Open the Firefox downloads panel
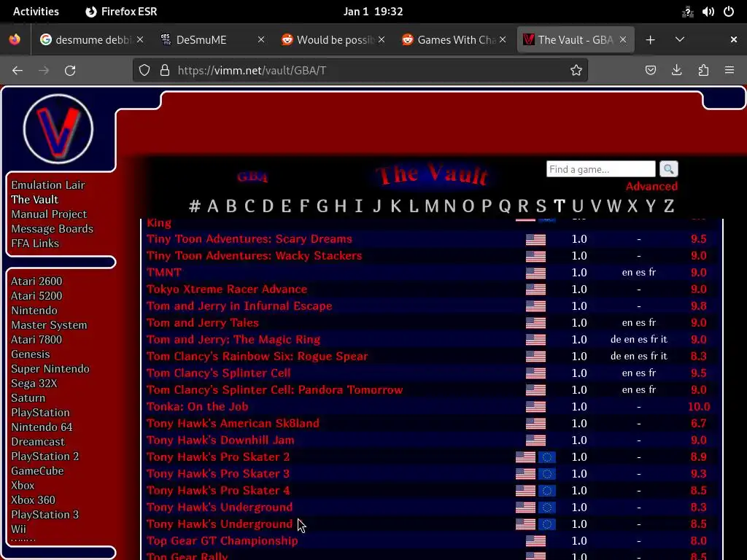747x560 pixels. click(x=676, y=71)
